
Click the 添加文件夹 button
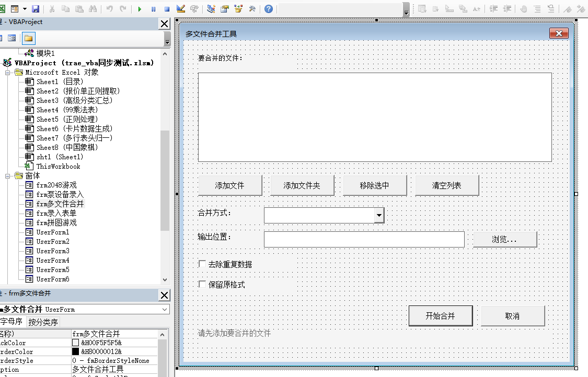pos(302,185)
